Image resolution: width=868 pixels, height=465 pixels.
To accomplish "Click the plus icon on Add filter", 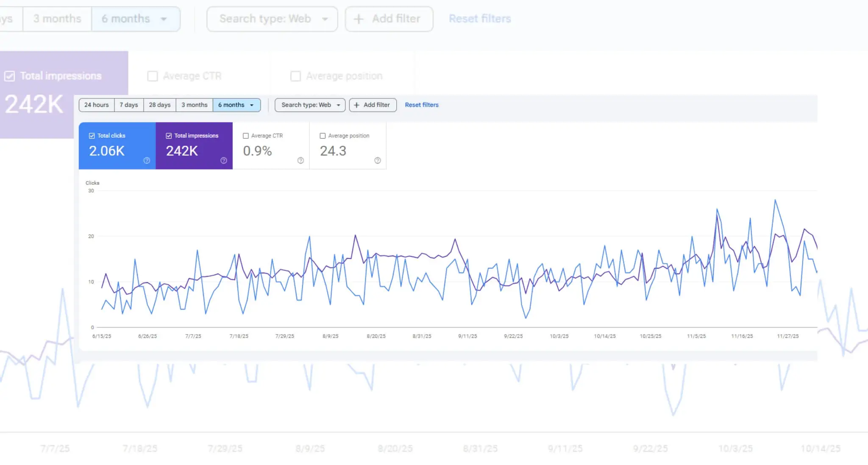I will click(x=357, y=105).
